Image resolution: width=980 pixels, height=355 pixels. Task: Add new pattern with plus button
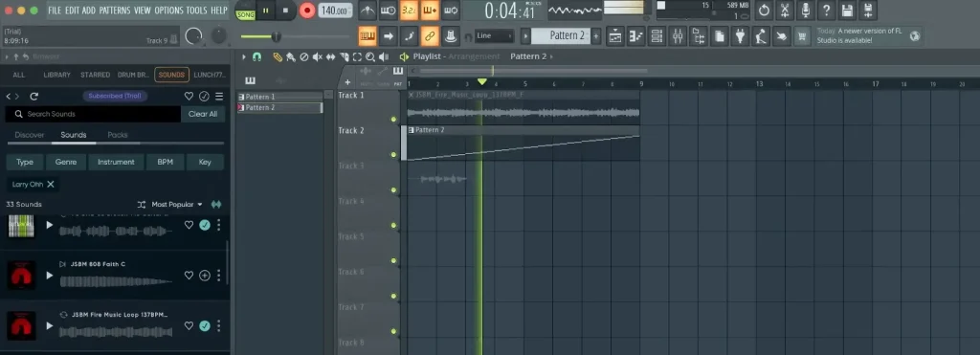click(x=596, y=36)
